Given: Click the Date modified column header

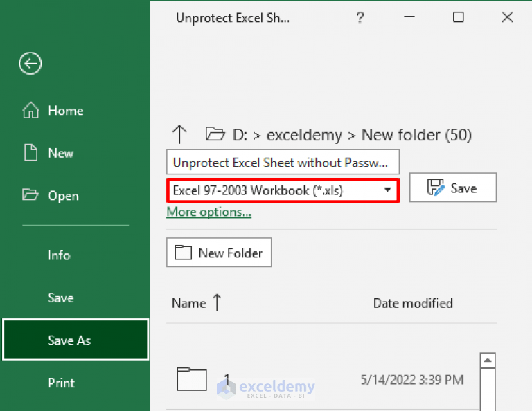Looking at the screenshot, I should 413,303.
